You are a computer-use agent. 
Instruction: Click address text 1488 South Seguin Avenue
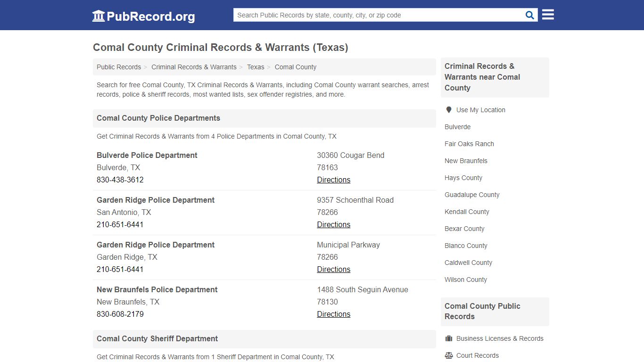(363, 289)
